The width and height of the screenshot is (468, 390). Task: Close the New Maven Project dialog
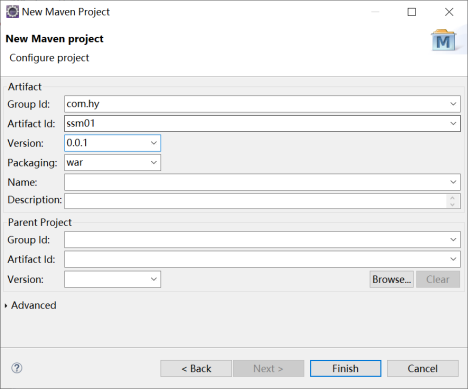point(449,12)
